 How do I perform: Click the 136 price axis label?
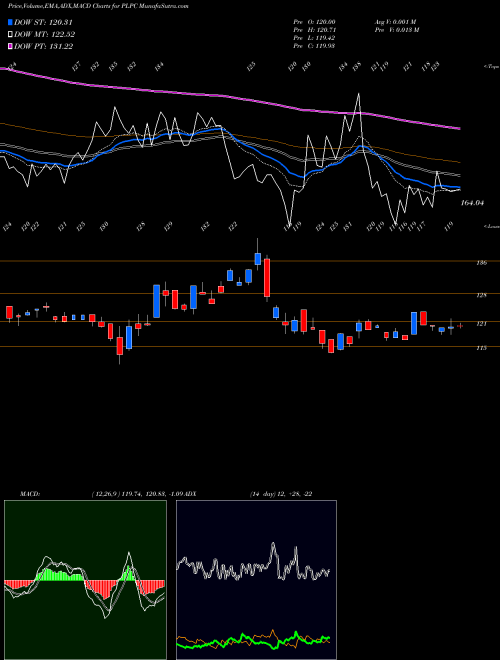tap(481, 263)
